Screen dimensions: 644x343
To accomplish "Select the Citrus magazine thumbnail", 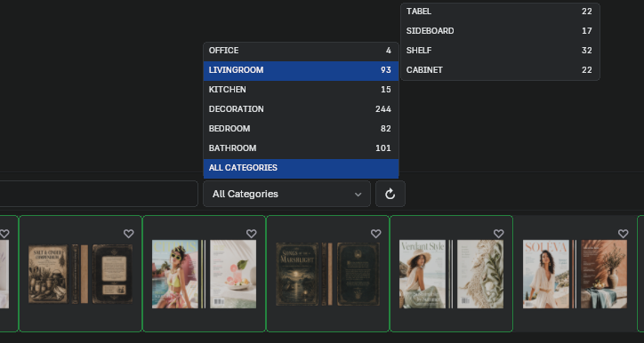I will 204,274.
